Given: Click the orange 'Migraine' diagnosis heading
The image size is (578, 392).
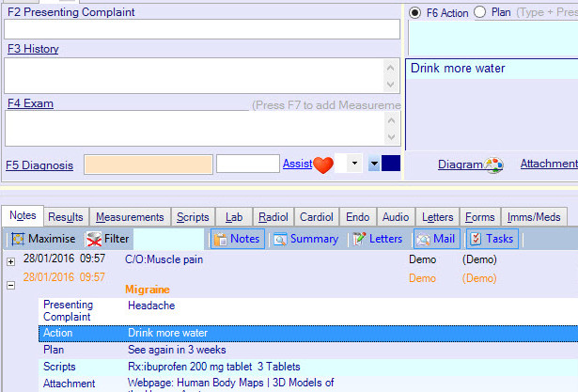Looking at the screenshot, I should pos(148,290).
